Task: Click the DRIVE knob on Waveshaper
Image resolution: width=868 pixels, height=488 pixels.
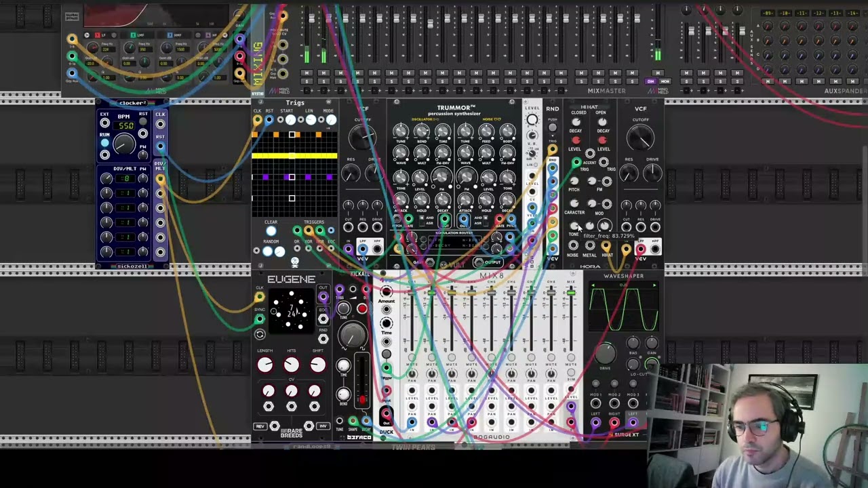Action: [605, 352]
